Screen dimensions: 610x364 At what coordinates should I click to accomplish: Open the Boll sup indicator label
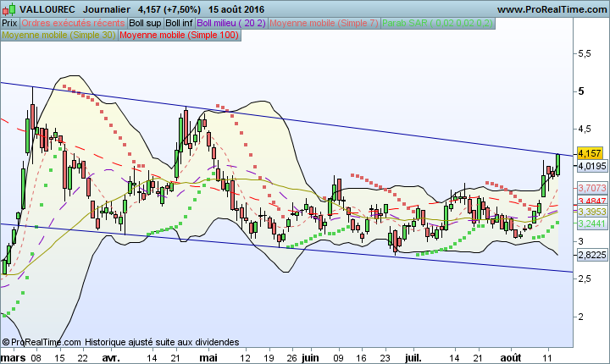[x=145, y=24]
